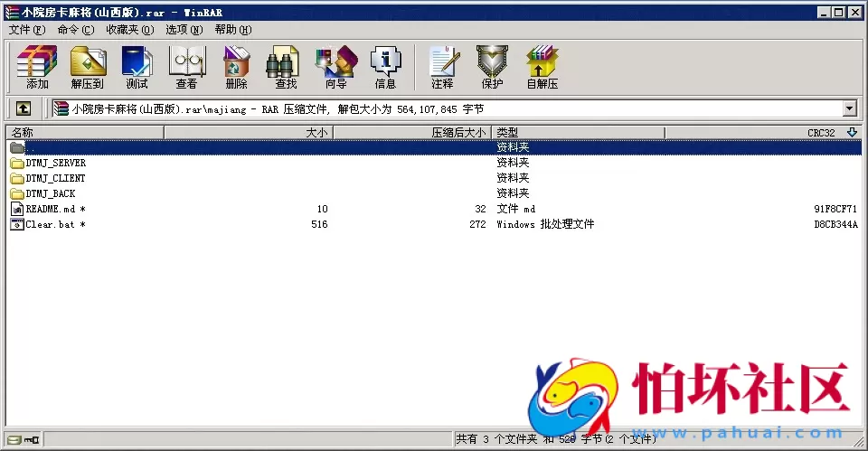Click the WinRAR title bar app icon
This screenshot has width=868, height=451.
tap(12, 12)
